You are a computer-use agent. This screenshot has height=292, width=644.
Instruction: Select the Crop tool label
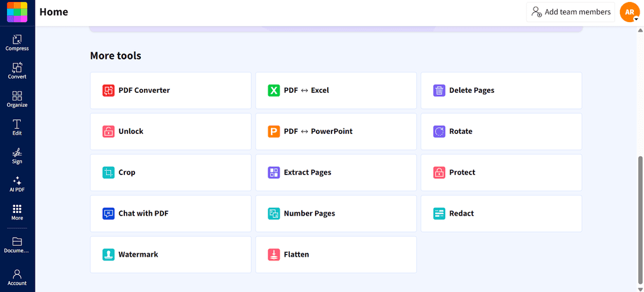(127, 173)
